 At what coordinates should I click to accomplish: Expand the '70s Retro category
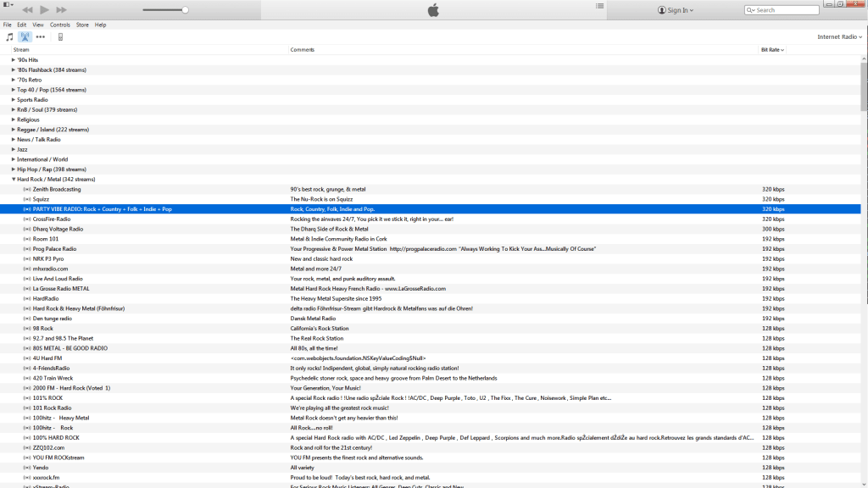14,80
